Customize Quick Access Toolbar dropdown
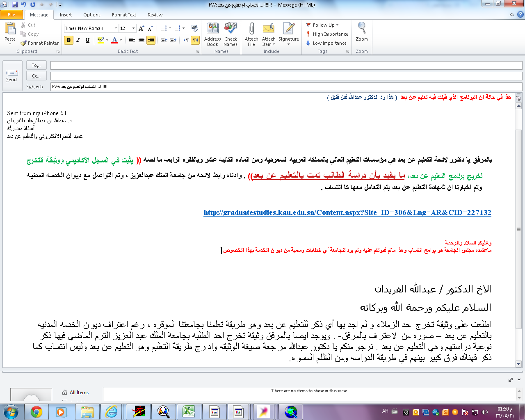Viewport: 525px width, 420px height. tap(60, 5)
